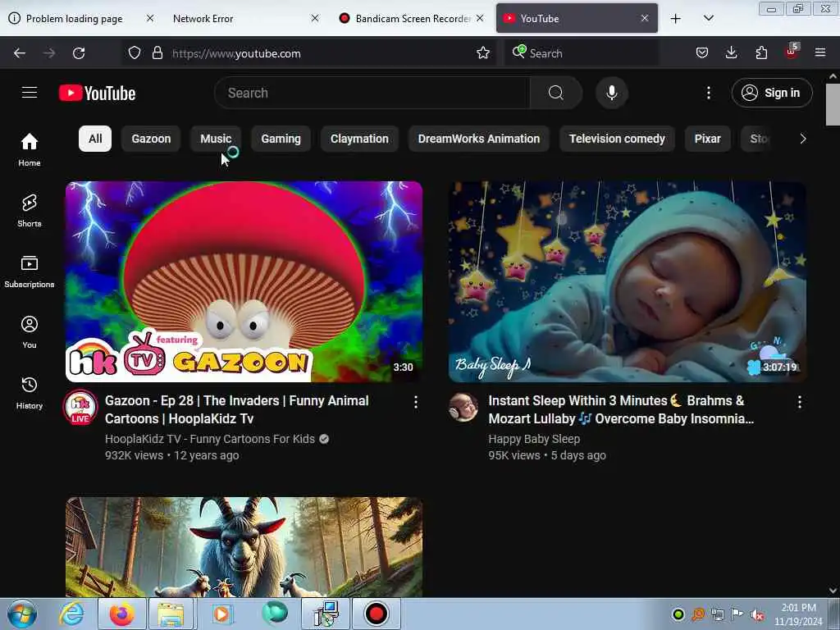Click Bandicam record icon on taskbar
The width and height of the screenshot is (840, 630).
coord(376,614)
